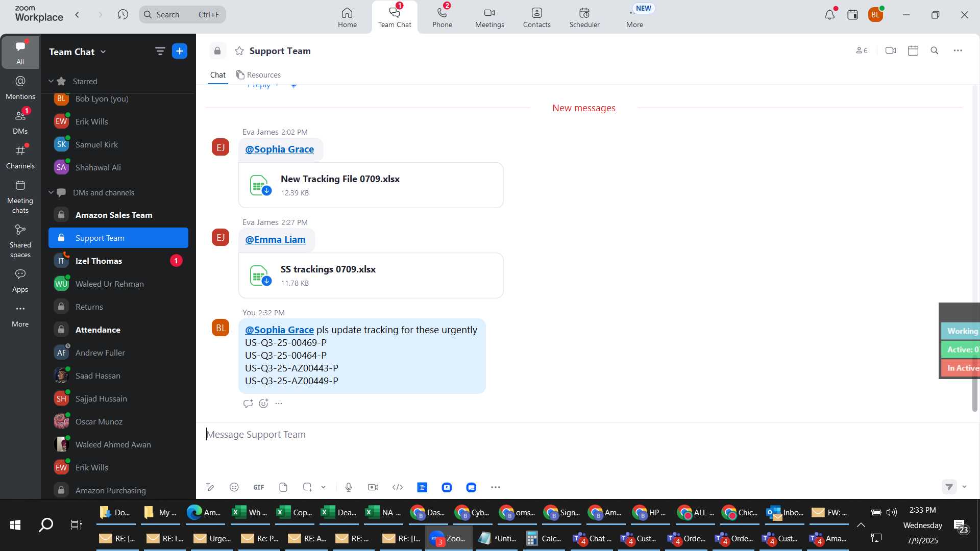Viewport: 980px width, 551px height.
Task: Open the More menu in top navigation
Action: tap(635, 17)
